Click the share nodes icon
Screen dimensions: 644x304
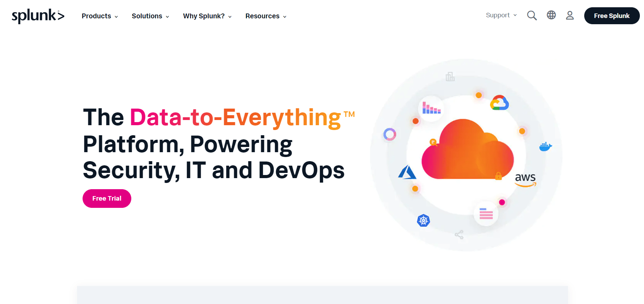459,235
